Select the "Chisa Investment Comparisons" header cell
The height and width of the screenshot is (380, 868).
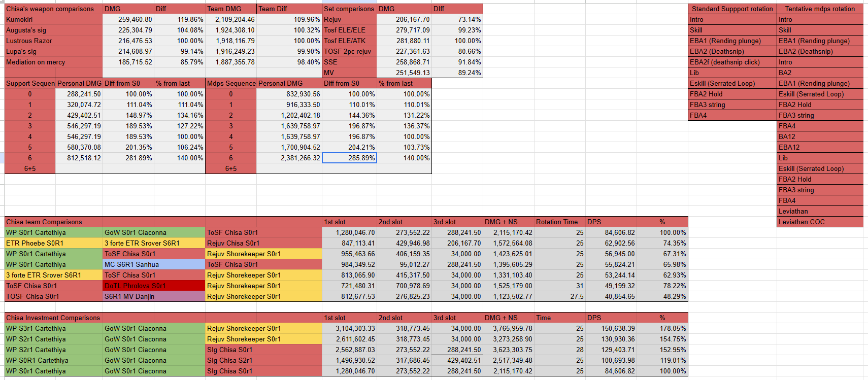(x=54, y=318)
